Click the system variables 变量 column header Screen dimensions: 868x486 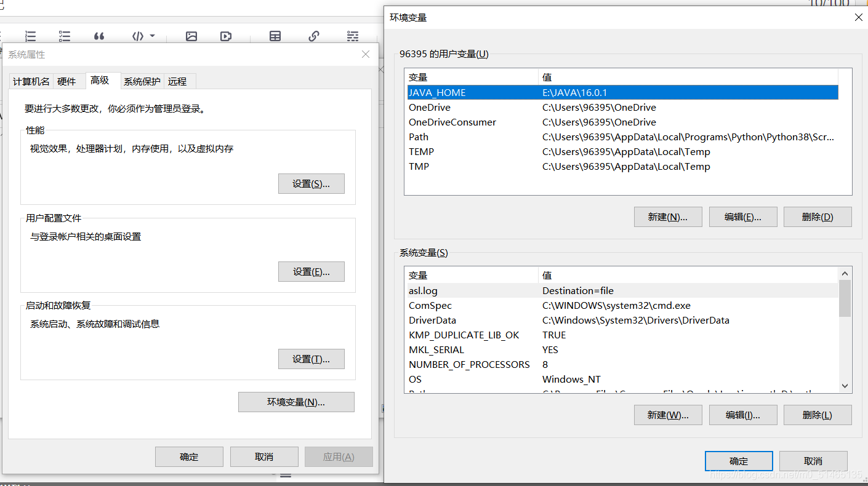(x=472, y=276)
